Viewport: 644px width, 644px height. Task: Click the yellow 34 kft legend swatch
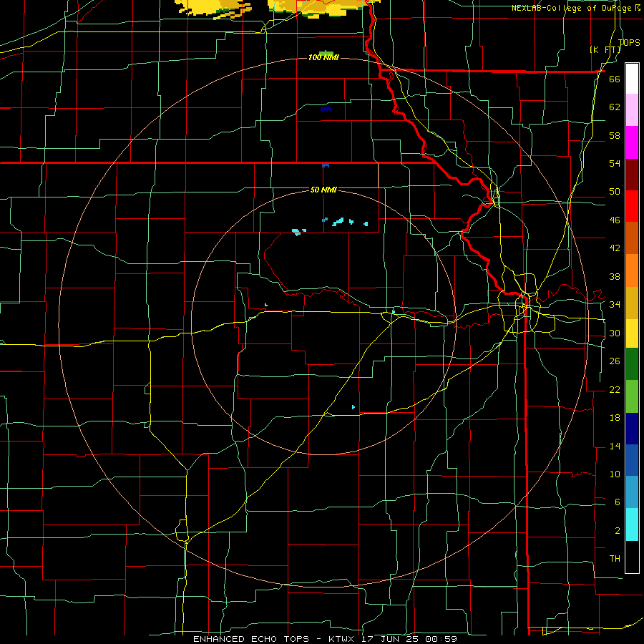point(632,333)
